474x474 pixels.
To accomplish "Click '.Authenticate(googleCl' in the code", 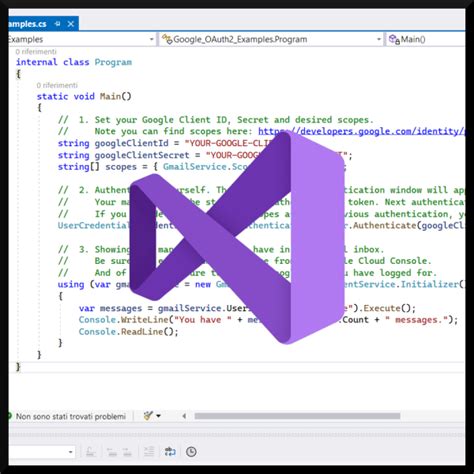I will tap(408, 226).
